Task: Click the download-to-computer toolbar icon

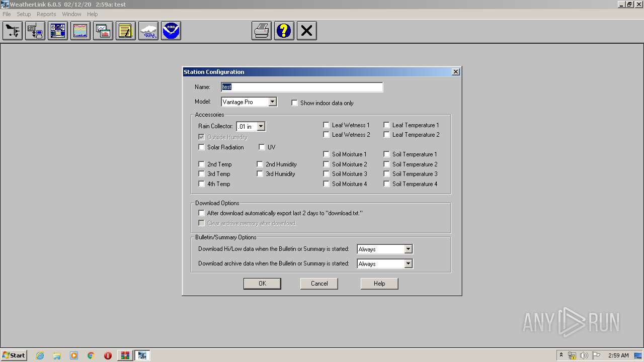Action: (35, 31)
